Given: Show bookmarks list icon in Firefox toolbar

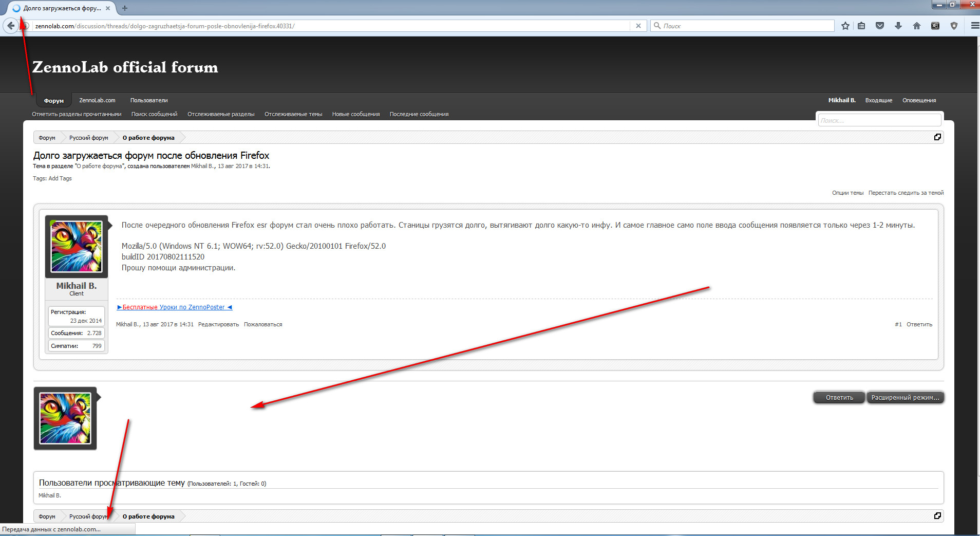Looking at the screenshot, I should click(862, 26).
